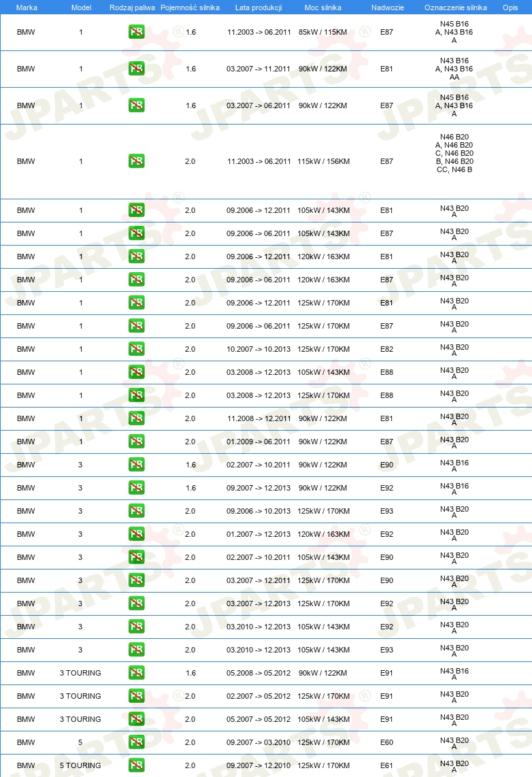Viewport: 532px width, 777px height.
Task: Click the fuel icon in the 01.2007 -> 12.2013 row
Action: (x=136, y=534)
